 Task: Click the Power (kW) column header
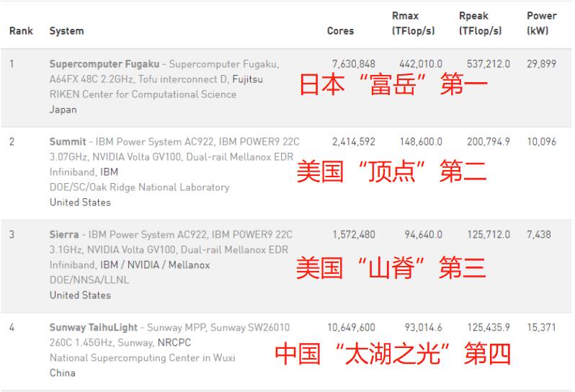(542, 24)
